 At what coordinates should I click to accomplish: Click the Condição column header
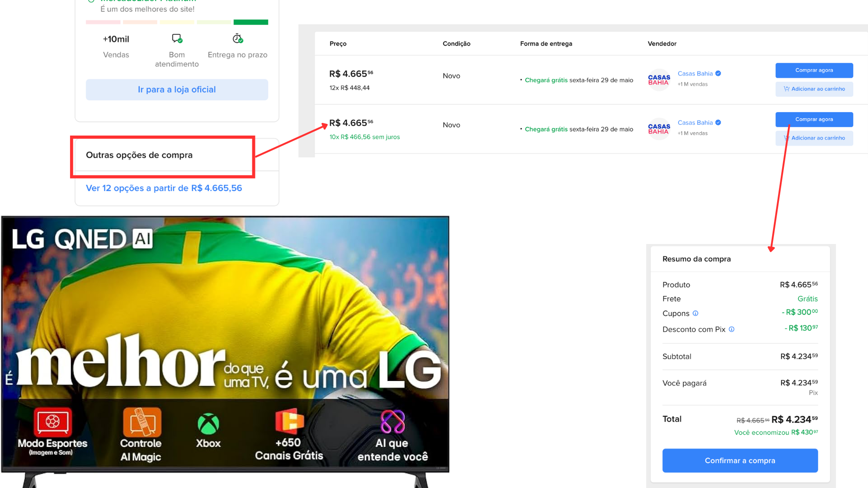[456, 44]
